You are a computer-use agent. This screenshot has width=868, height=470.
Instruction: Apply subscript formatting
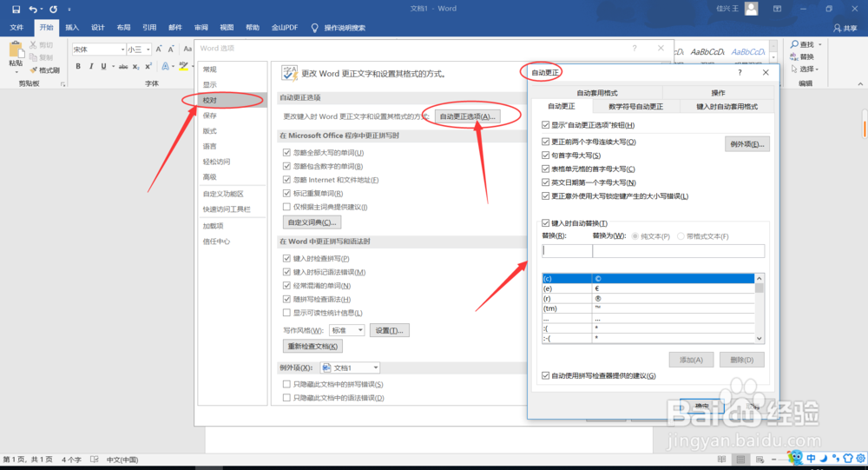[136, 67]
